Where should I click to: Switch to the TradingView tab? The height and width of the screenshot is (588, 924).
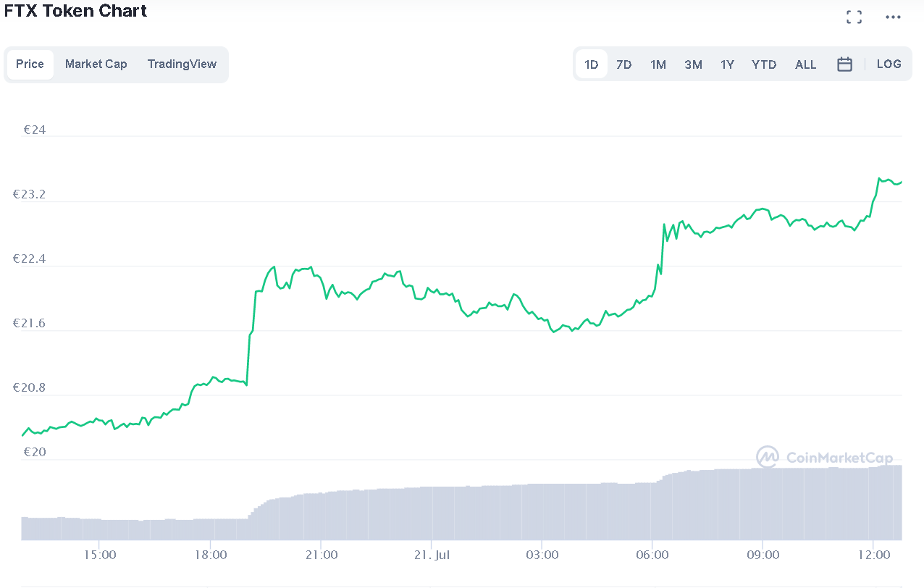coord(182,64)
